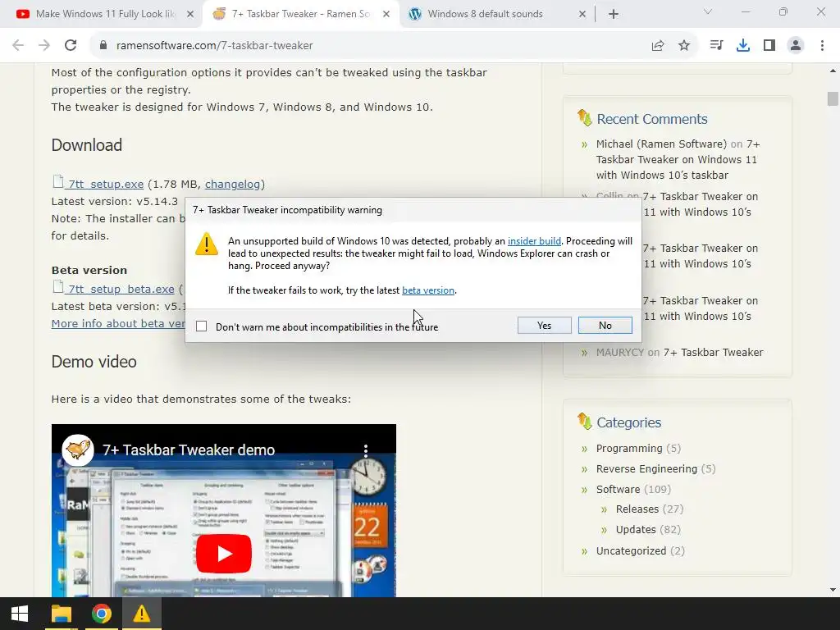Click the Ramen channel avatar on video
Screen dimensions: 840x630
click(x=78, y=450)
